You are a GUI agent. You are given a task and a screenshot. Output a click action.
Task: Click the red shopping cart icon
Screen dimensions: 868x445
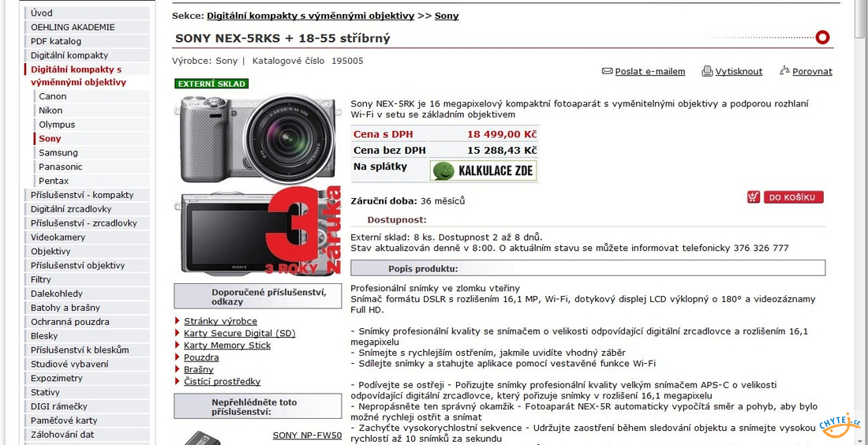pyautogui.click(x=754, y=197)
